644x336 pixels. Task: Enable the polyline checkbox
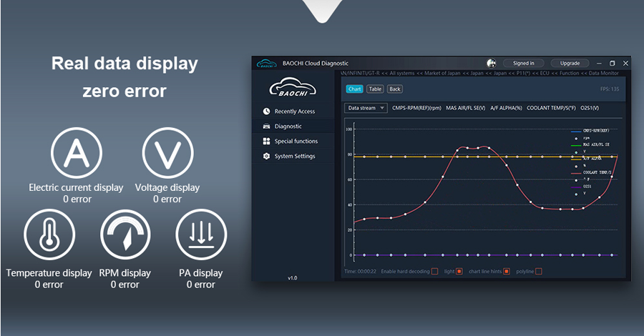click(x=538, y=271)
